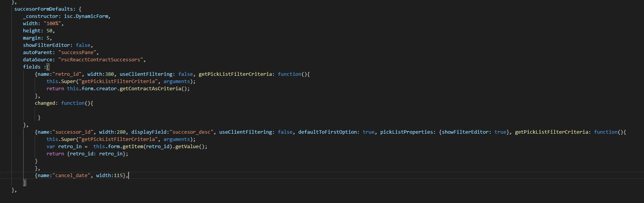Screen dimensions: 644x203
Task: Click the changed property name
Action: coord(45,103)
